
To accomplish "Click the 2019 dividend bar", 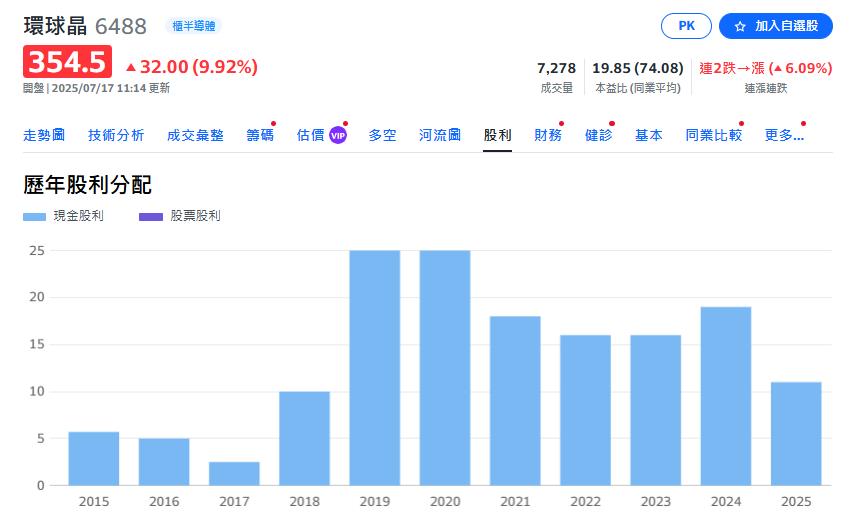I will click(x=375, y=368).
